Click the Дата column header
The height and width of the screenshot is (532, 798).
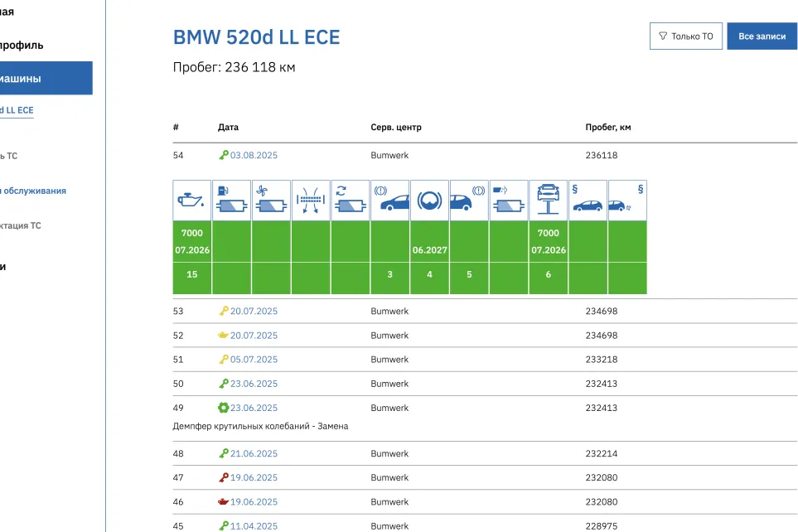[228, 128]
